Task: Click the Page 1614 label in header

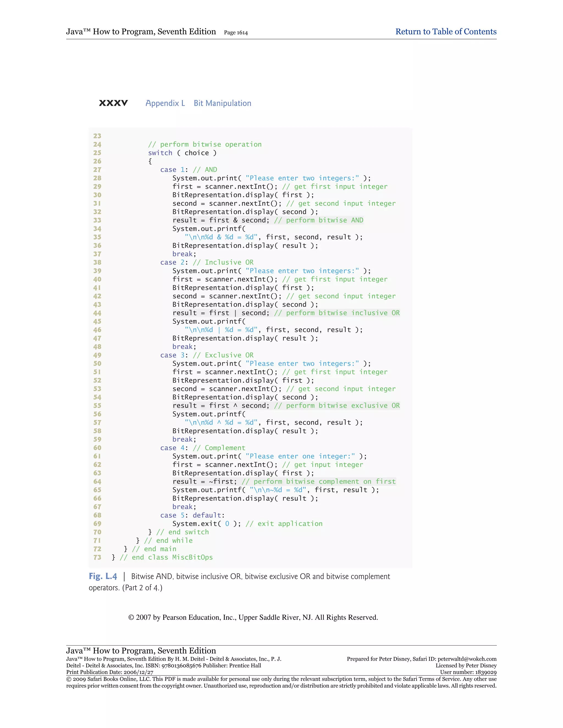Action: pos(236,33)
